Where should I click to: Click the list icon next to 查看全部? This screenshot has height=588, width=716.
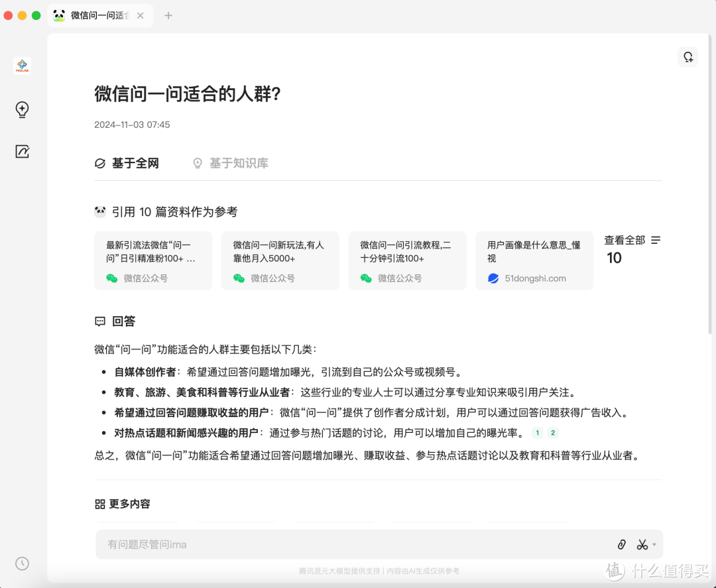pyautogui.click(x=656, y=240)
